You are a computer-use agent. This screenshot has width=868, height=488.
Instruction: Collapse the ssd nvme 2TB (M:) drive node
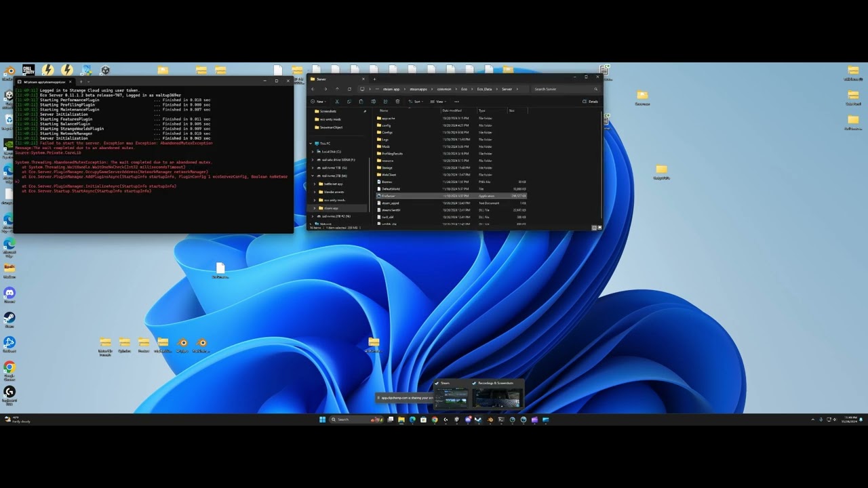tap(313, 176)
